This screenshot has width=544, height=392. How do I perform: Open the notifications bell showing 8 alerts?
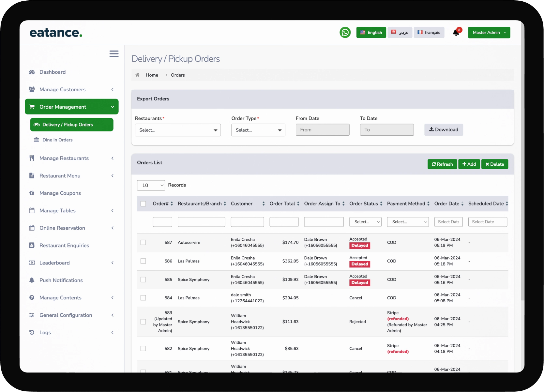pyautogui.click(x=456, y=33)
